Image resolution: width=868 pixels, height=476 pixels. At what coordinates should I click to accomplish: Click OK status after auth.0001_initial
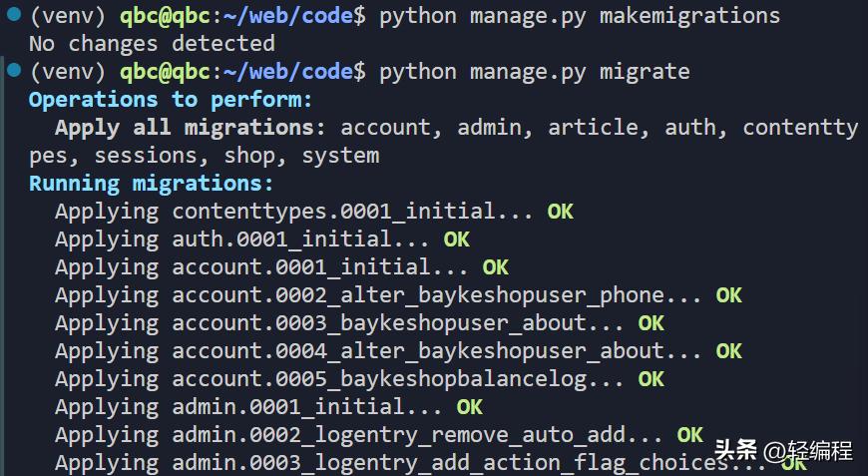coord(456,239)
